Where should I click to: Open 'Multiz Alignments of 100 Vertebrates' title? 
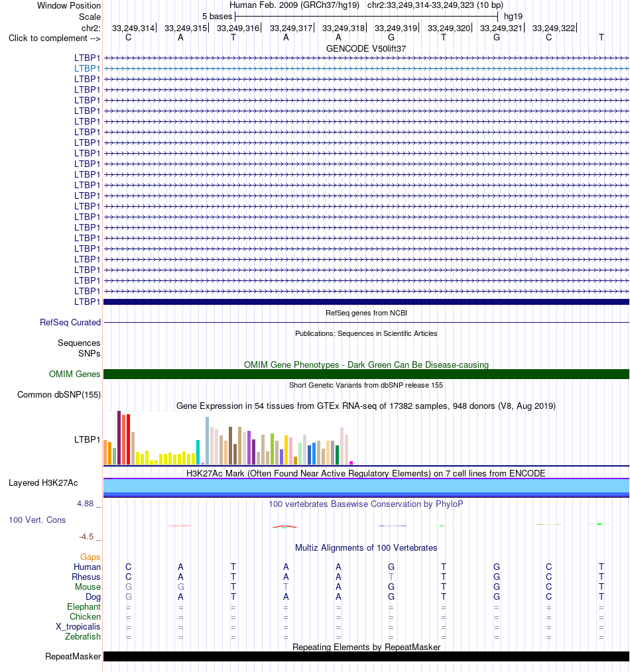tap(366, 547)
